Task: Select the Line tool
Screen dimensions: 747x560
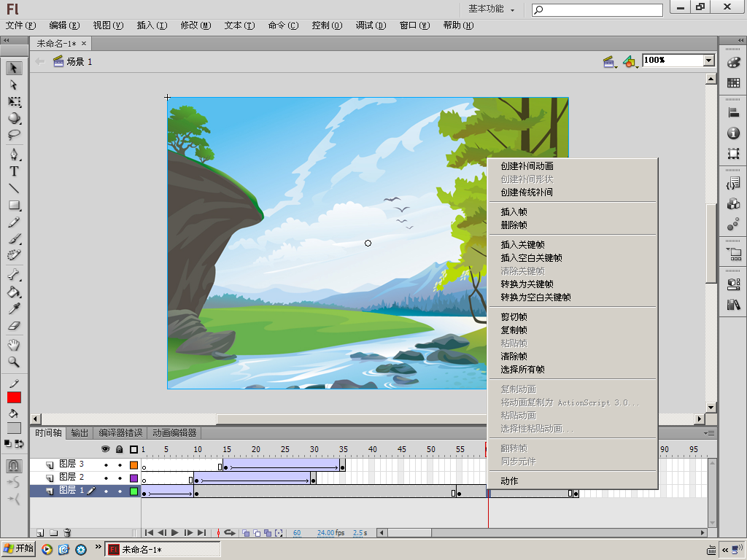Action: coord(14,189)
